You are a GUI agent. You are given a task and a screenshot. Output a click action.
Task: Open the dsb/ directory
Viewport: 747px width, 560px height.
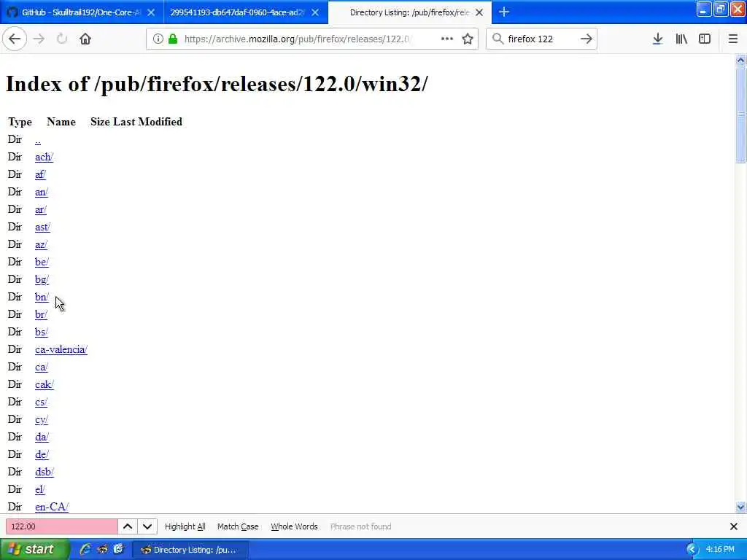pos(44,472)
